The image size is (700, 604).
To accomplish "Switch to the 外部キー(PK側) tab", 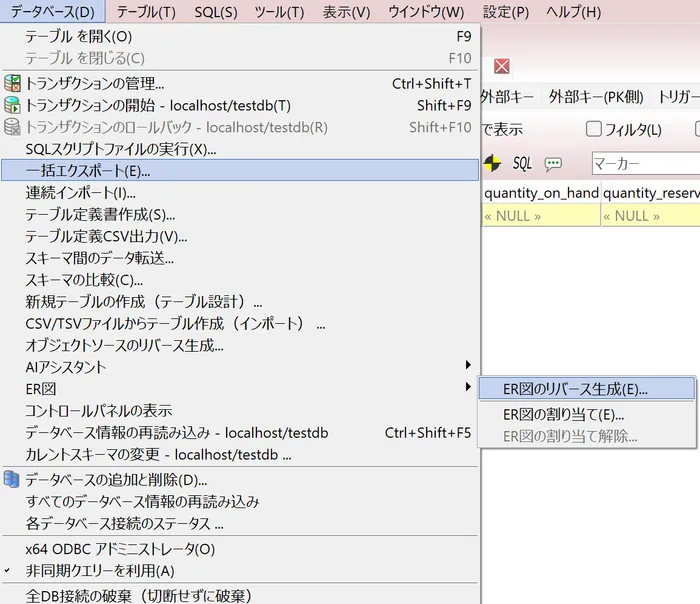I will pyautogui.click(x=597, y=97).
